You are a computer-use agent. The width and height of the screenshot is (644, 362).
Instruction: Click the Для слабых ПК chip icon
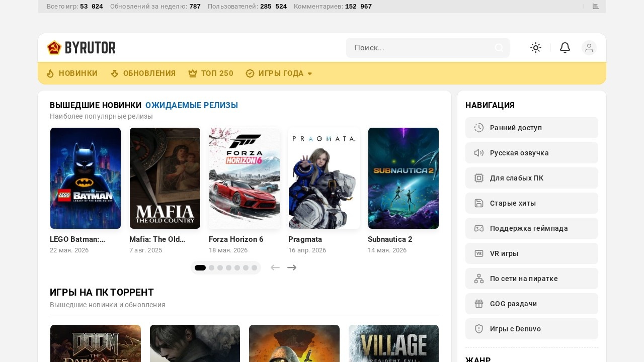coord(479,178)
